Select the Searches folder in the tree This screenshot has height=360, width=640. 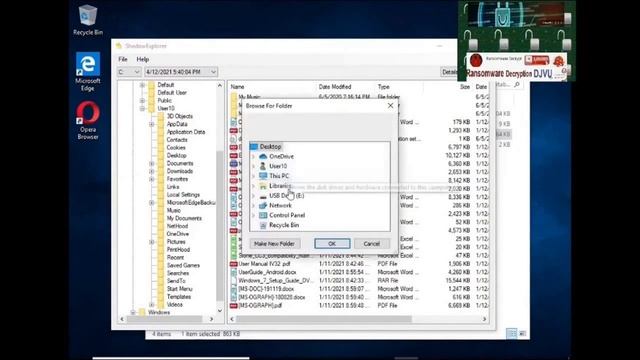pyautogui.click(x=178, y=273)
